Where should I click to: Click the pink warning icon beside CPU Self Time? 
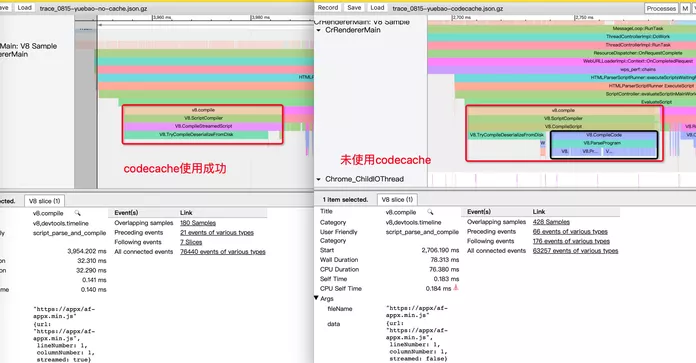tap(455, 288)
